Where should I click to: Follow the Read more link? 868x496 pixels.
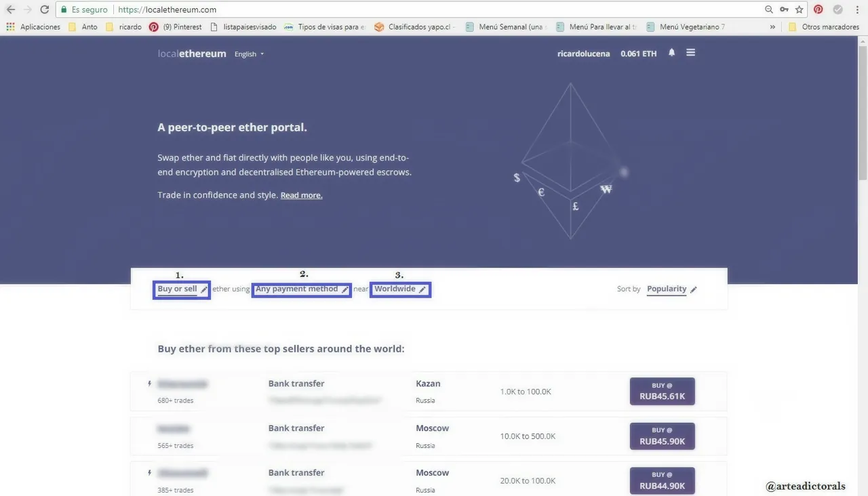click(x=301, y=195)
